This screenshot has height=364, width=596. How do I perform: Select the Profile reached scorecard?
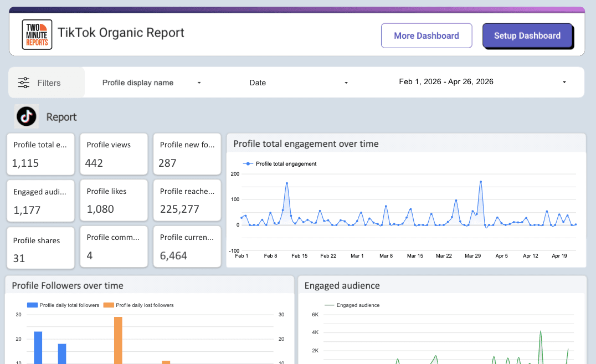pyautogui.click(x=187, y=200)
